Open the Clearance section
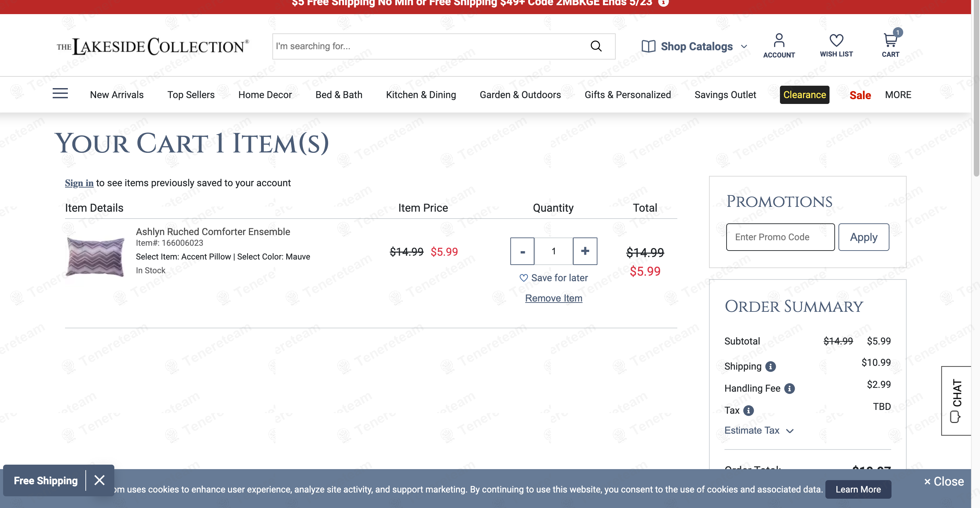This screenshot has height=508, width=980. click(804, 95)
